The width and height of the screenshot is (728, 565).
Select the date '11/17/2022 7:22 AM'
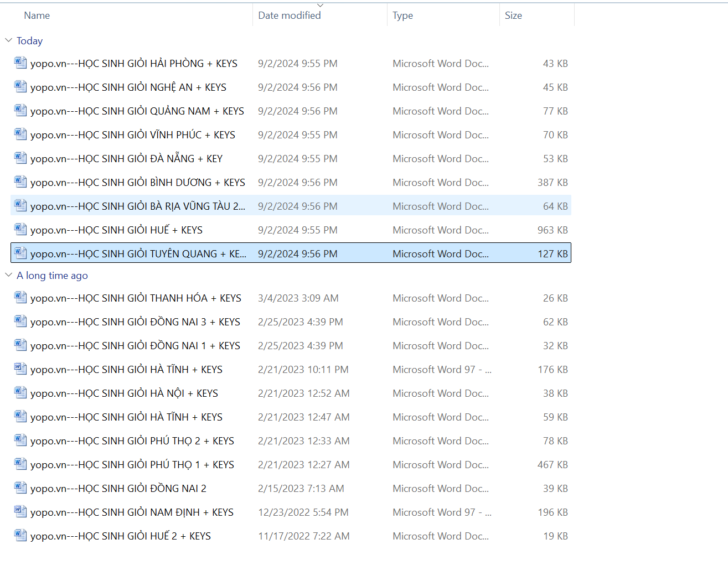[x=304, y=536]
